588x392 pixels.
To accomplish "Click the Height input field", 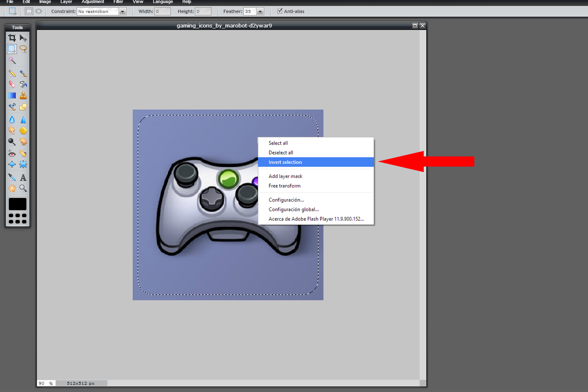I will 203,11.
